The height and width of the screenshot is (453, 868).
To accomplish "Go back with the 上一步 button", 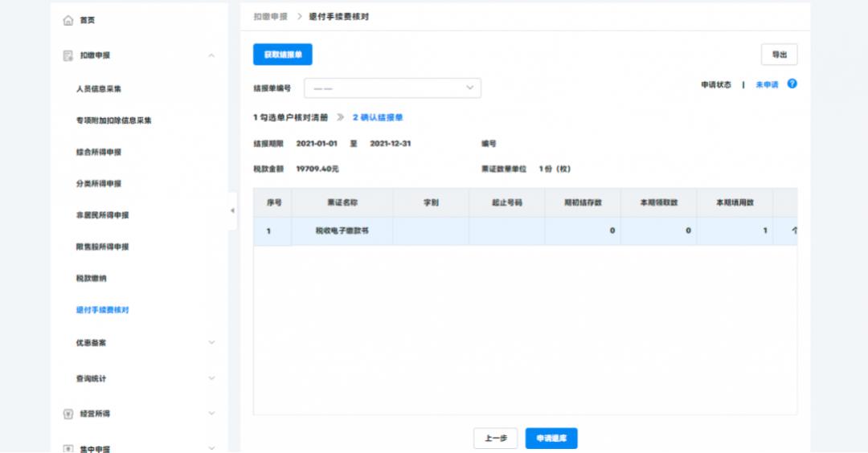I will 495,439.
